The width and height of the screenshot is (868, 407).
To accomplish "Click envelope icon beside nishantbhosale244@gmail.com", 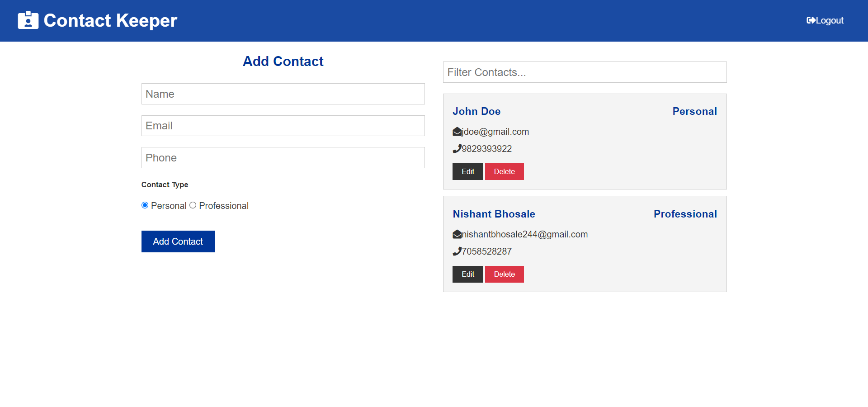I will click(x=457, y=234).
